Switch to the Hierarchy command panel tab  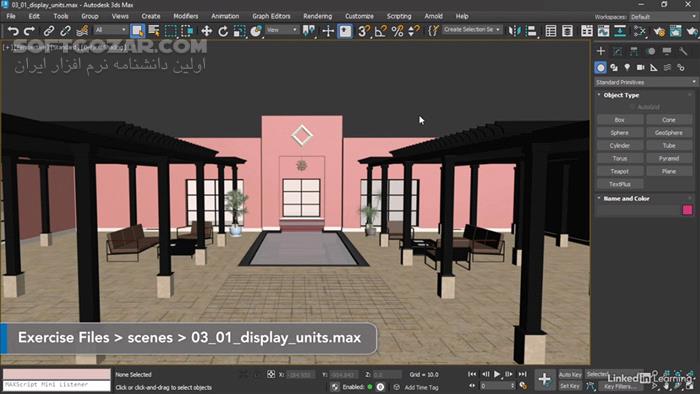coord(634,51)
